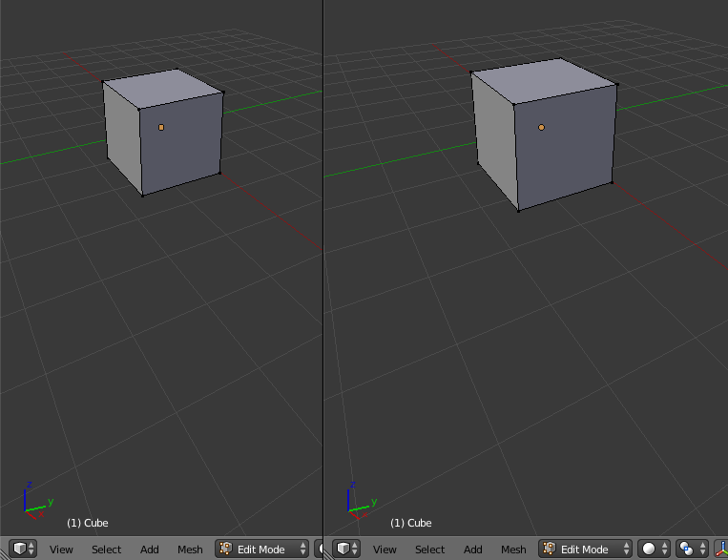The image size is (728, 560).
Task: Open editor type selector in right viewport
Action: (346, 549)
